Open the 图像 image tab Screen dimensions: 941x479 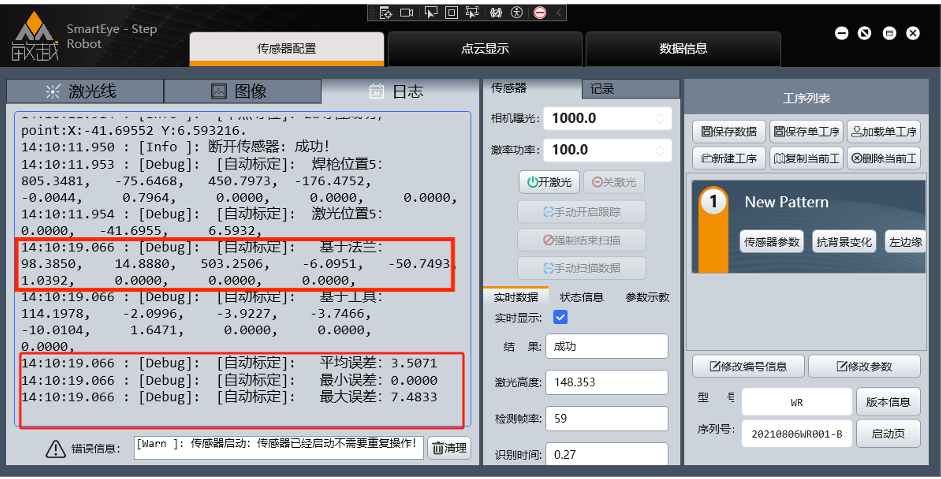pos(239,91)
